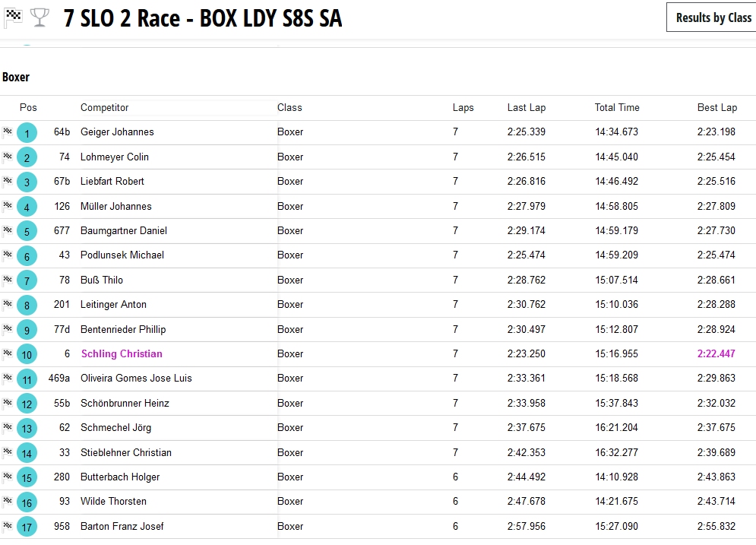Image resolution: width=756 pixels, height=545 pixels.
Task: Click the checkered flag icon in title
Action: pyautogui.click(x=13, y=17)
